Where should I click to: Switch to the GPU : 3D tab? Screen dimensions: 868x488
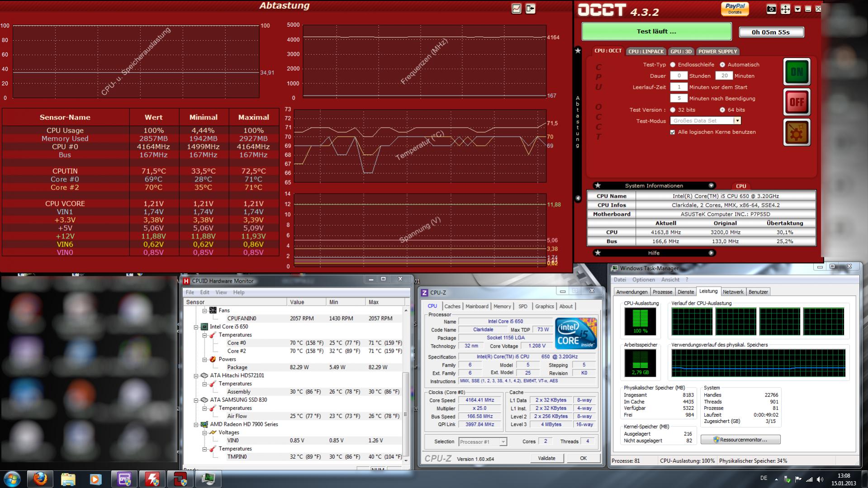coord(681,52)
